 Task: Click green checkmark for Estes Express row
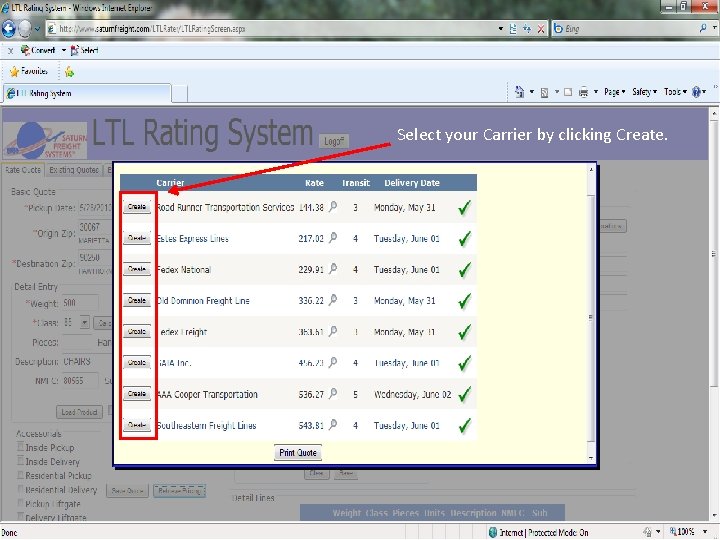pyautogui.click(x=464, y=239)
